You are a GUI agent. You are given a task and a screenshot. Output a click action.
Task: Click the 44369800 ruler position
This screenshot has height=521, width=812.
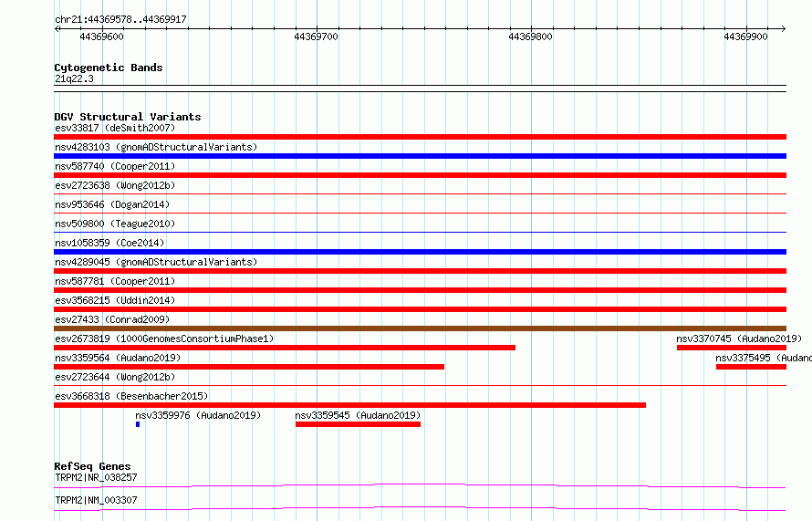pyautogui.click(x=530, y=36)
